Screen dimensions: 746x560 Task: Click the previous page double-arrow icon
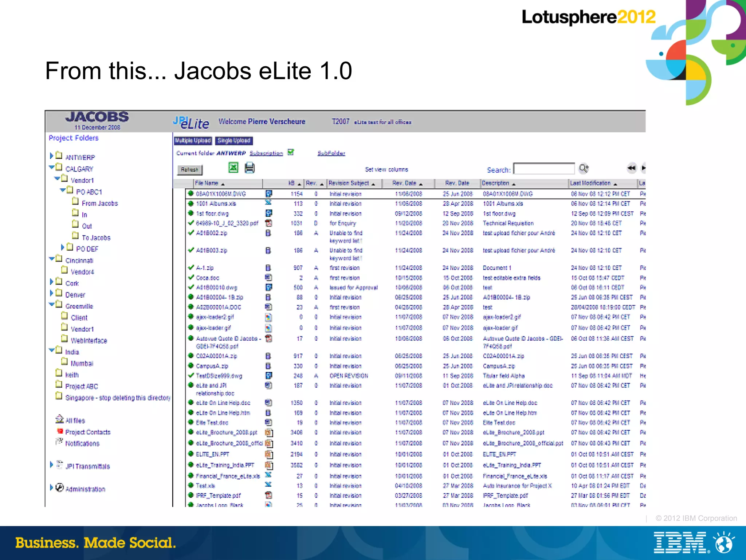631,168
